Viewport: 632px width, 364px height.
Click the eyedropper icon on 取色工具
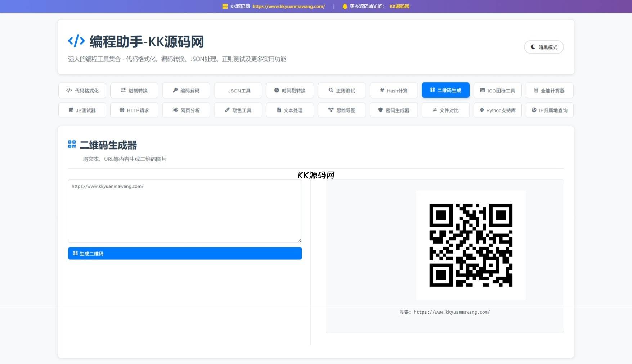point(227,110)
